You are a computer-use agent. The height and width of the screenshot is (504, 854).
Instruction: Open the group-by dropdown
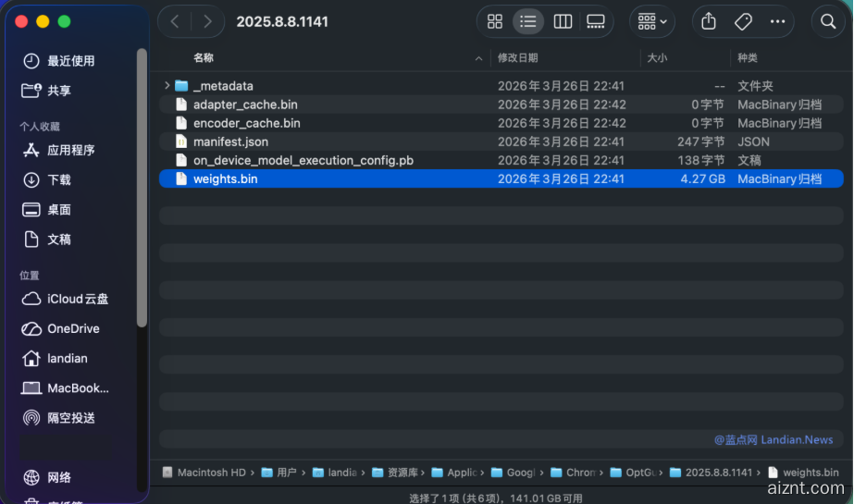point(652,22)
